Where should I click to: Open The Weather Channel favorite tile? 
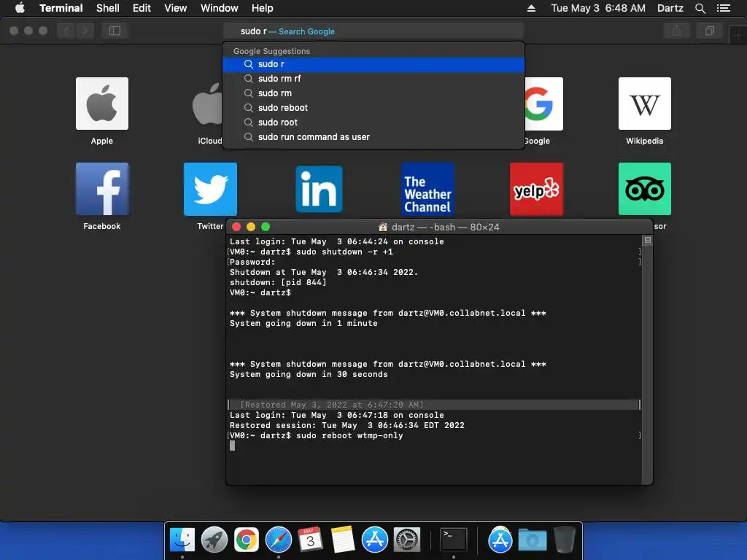[427, 189]
